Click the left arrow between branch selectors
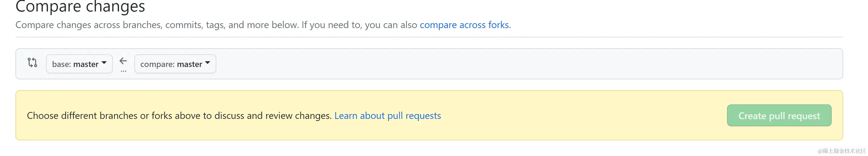Viewport: 868px width, 156px height. click(123, 61)
